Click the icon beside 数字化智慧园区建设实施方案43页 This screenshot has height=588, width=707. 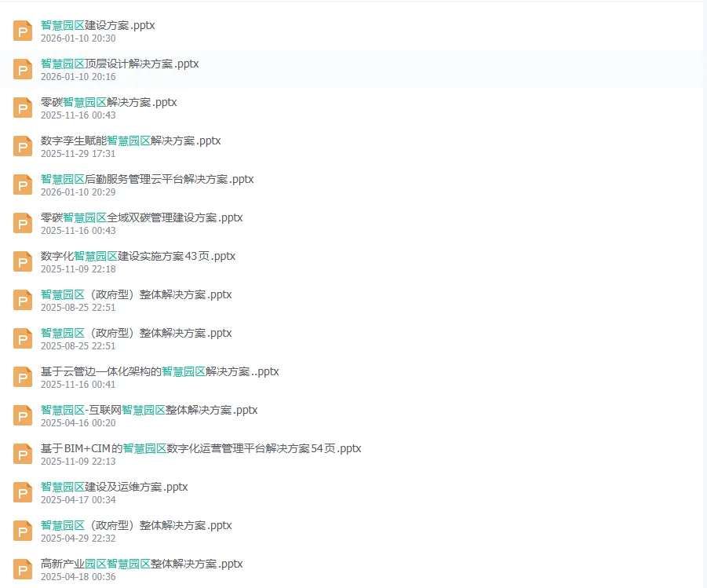[22, 261]
